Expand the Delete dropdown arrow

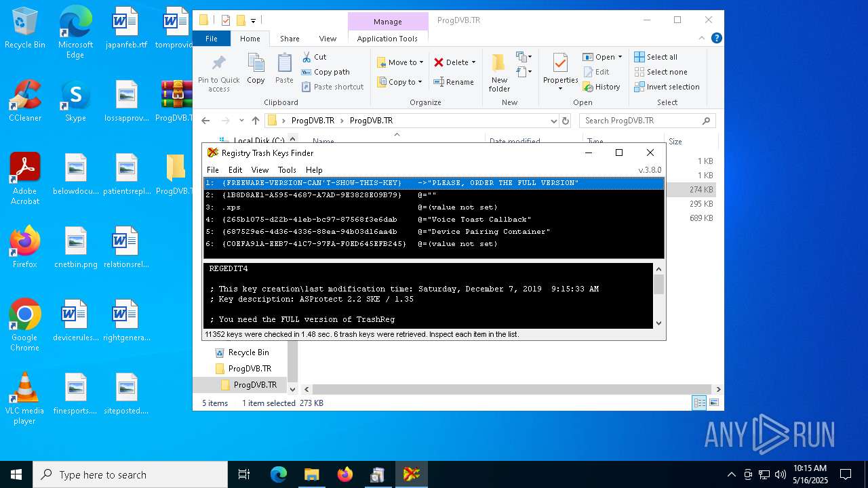click(473, 62)
